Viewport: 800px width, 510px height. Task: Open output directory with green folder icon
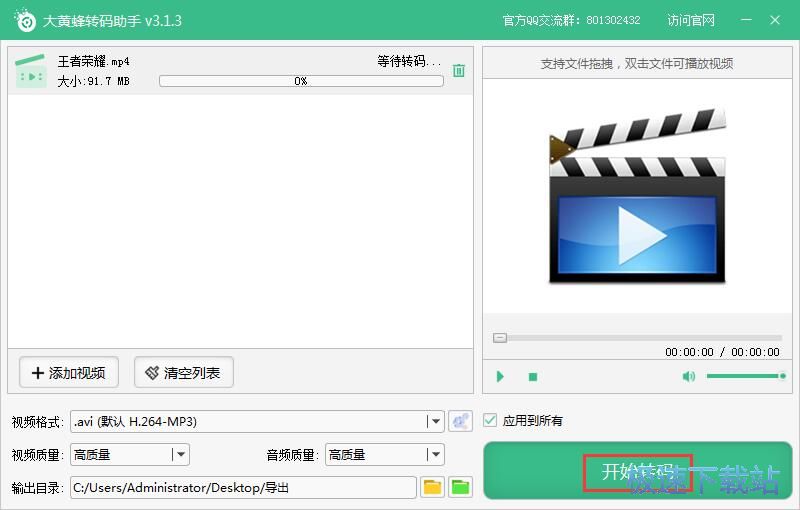coord(460,488)
